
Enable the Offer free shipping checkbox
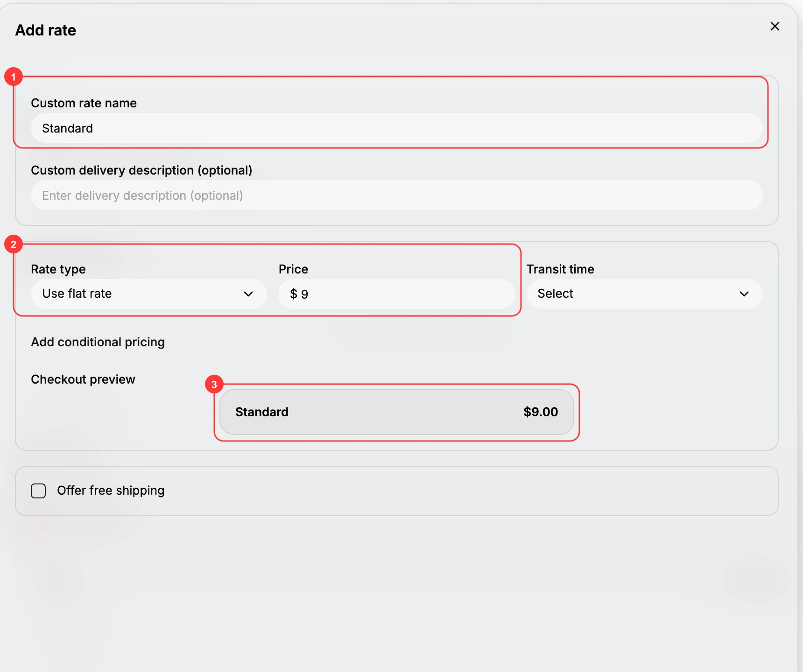point(38,491)
